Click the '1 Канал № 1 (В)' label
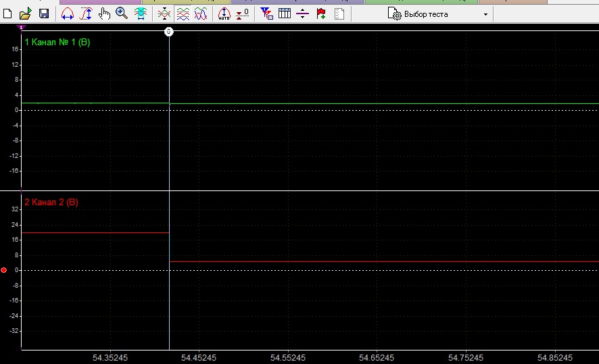The image size is (599, 364). coord(57,42)
